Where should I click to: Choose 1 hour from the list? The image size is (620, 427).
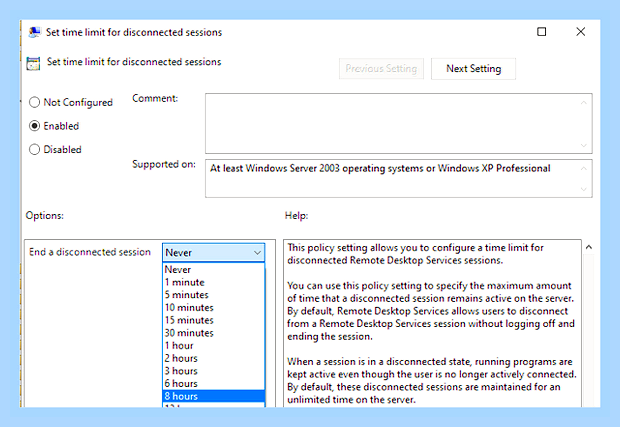[x=214, y=346]
